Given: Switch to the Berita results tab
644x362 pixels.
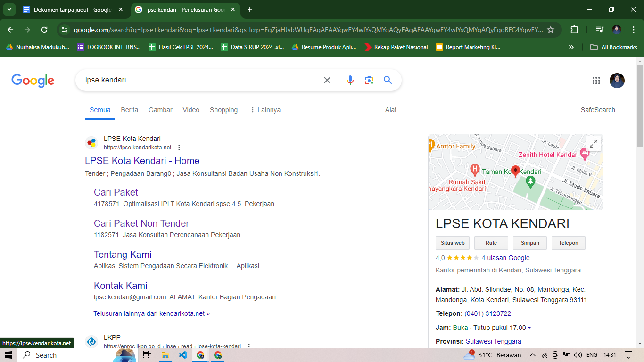Looking at the screenshot, I should (x=130, y=110).
